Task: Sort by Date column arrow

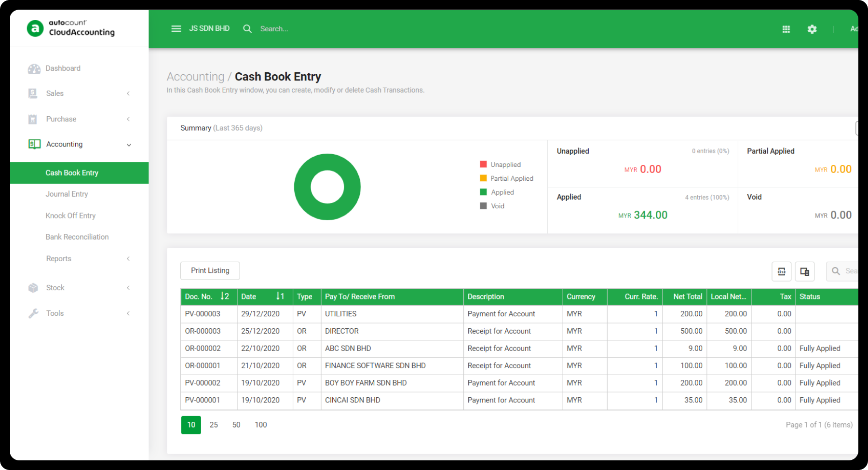Action: point(280,296)
